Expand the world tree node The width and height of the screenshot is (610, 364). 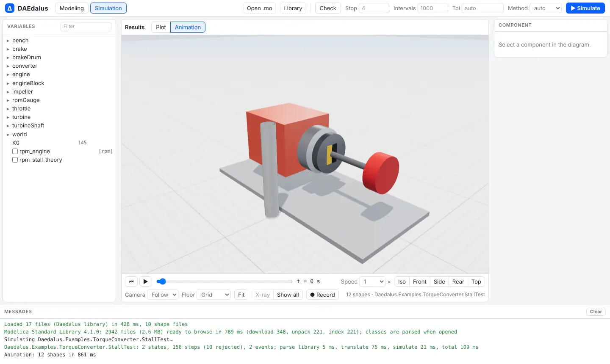pos(8,135)
